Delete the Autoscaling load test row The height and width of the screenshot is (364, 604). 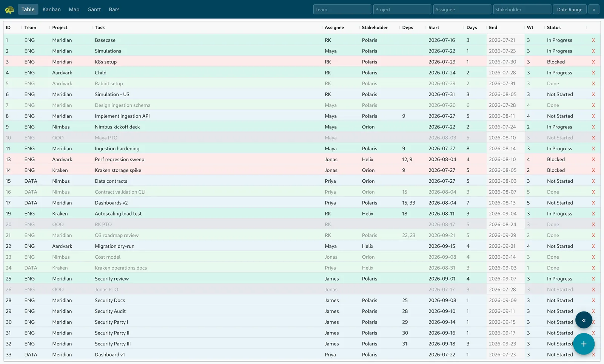pos(593,214)
